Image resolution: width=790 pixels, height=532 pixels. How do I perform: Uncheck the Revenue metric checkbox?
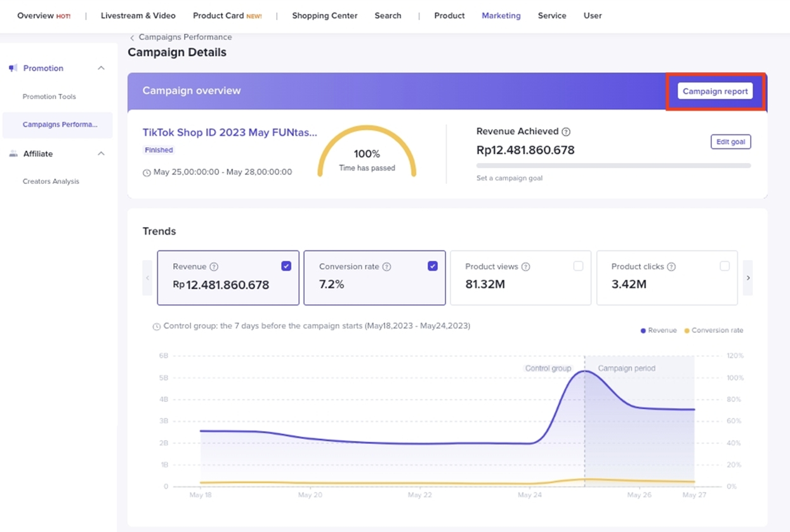[286, 266]
